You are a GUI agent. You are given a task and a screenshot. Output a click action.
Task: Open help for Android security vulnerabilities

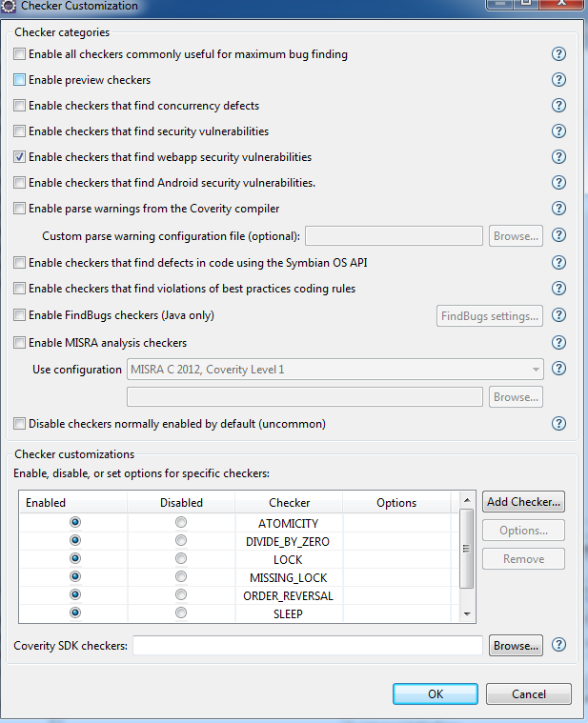559,183
